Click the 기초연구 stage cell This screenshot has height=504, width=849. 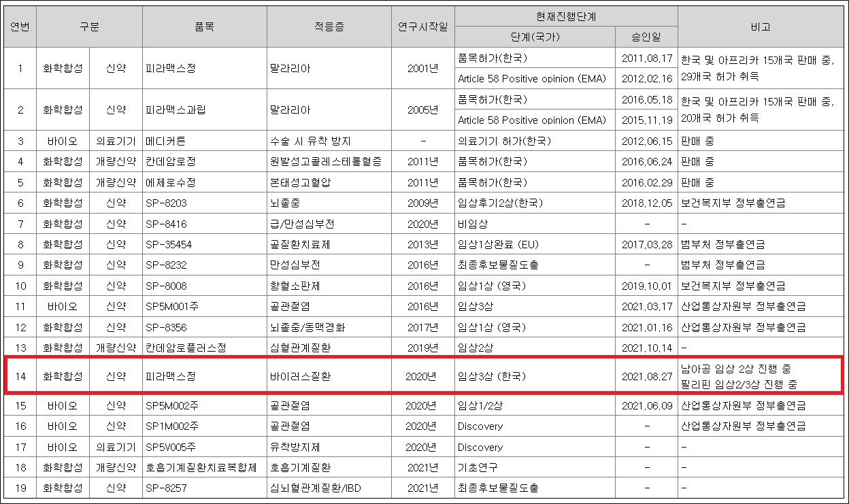pos(535,467)
